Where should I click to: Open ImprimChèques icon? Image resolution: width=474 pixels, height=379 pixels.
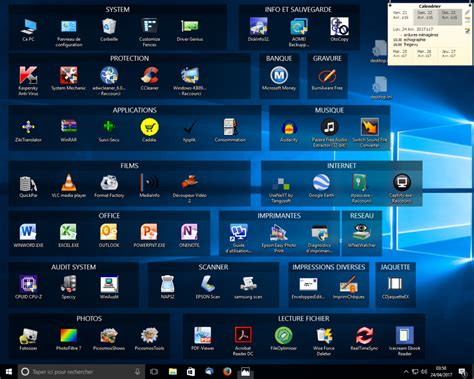(x=349, y=284)
